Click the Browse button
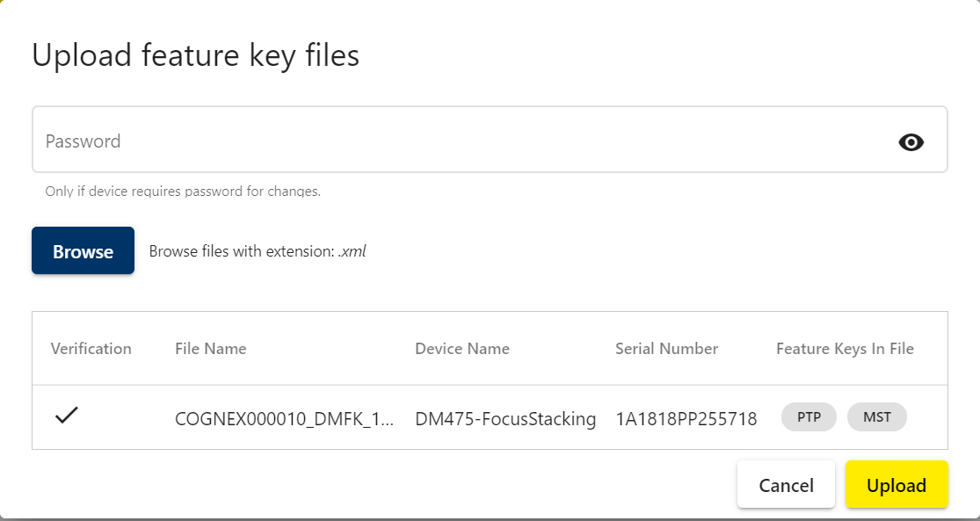Screen dimensions: 980x521 [83, 250]
